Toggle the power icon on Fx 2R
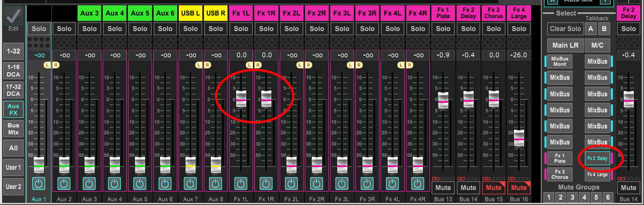Image resolution: width=644 pixels, height=205 pixels. pos(316,184)
